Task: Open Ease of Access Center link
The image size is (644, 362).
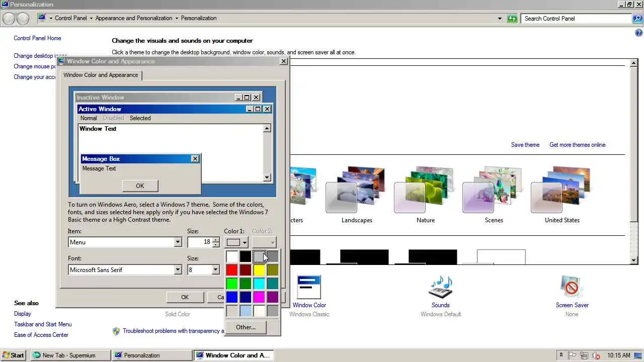Action: tap(41, 335)
